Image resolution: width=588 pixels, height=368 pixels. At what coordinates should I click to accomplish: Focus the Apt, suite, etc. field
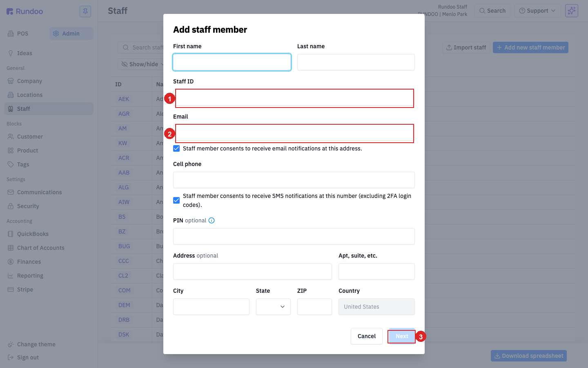[x=376, y=272]
